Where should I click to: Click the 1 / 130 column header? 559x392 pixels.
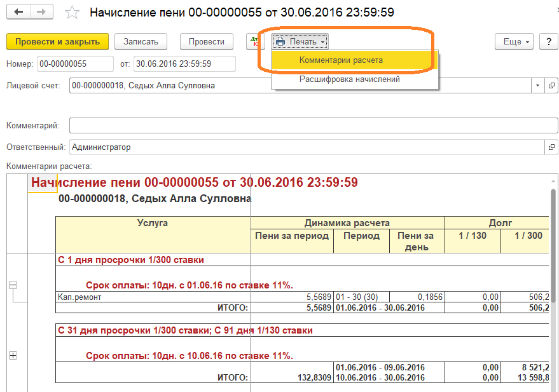pos(473,241)
